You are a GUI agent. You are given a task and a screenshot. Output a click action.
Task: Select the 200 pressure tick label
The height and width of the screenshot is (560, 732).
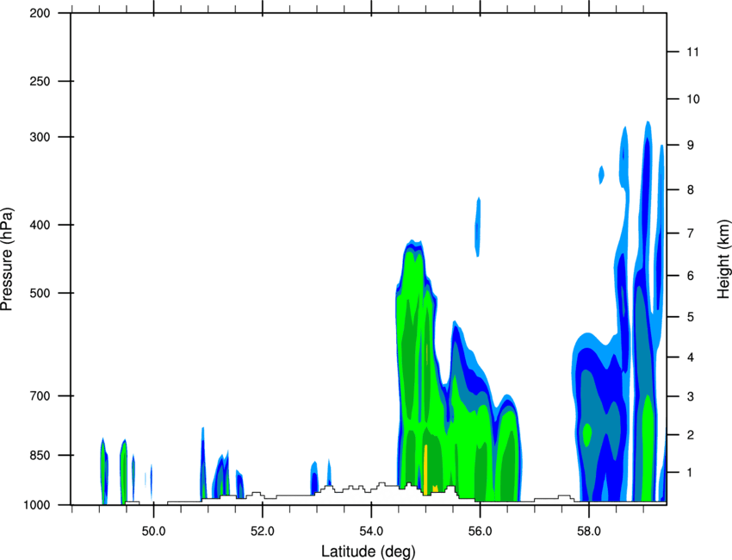(40, 13)
